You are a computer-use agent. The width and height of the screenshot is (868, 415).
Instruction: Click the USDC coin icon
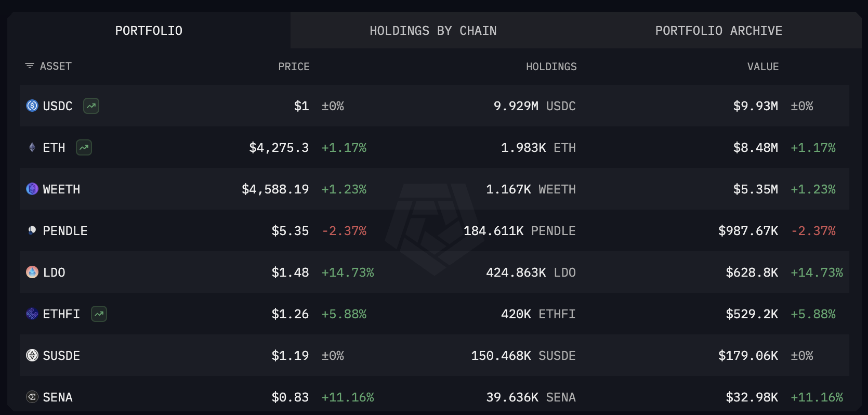(x=32, y=106)
